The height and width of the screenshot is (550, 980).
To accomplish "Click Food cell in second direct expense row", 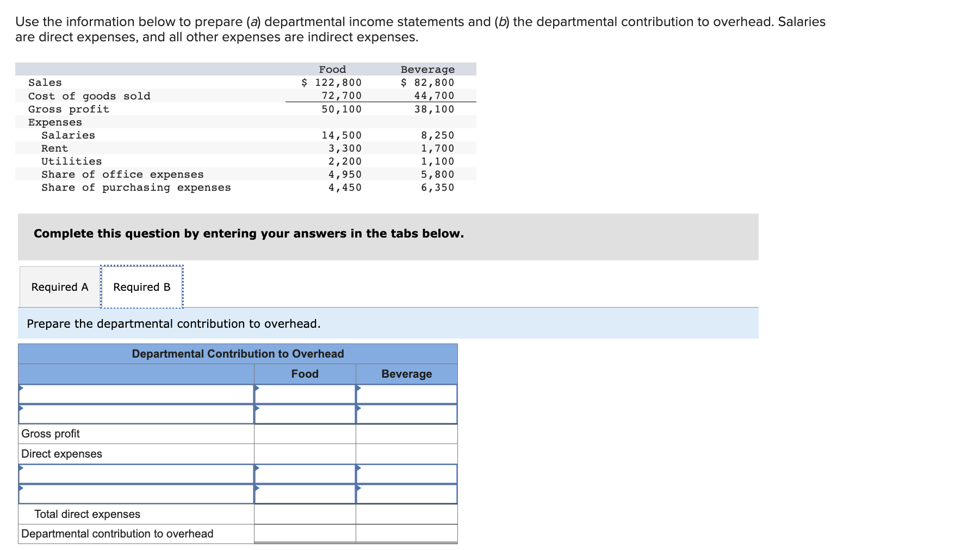I will coord(305,494).
